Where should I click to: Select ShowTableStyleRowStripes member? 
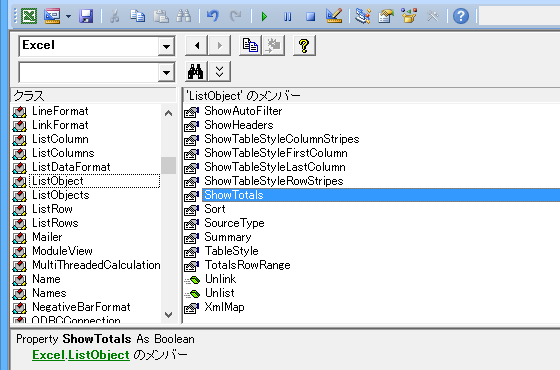pos(274,181)
